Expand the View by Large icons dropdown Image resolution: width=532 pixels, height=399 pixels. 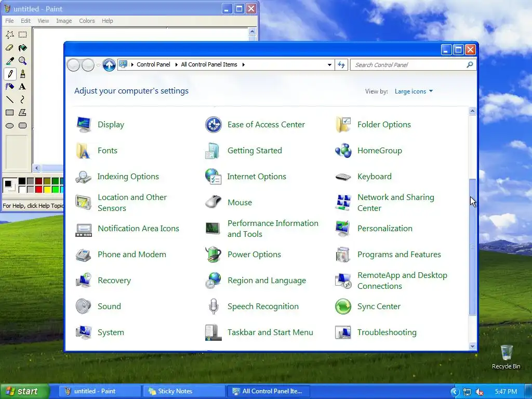click(414, 91)
